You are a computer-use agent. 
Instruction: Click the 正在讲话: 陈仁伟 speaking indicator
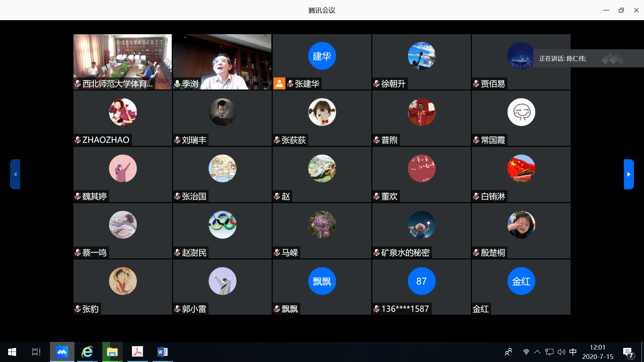click(562, 59)
